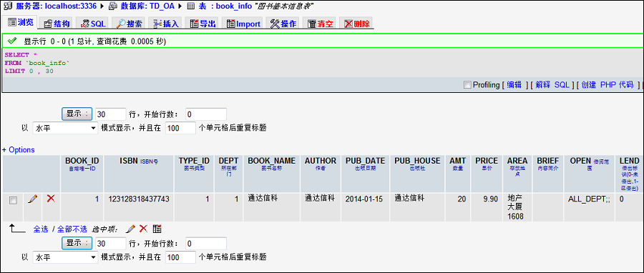The image size is (644, 273).
Task: Sort by OPEN column header
Action: [580, 161]
